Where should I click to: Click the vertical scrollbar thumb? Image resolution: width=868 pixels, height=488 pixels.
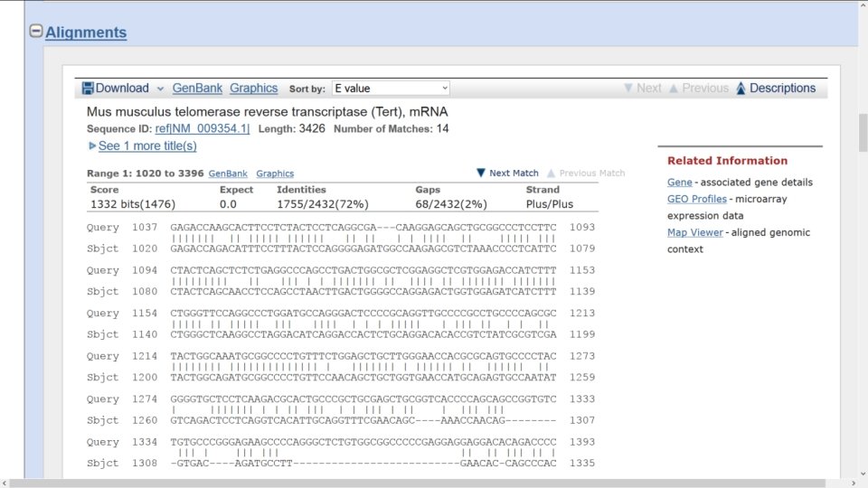point(863,132)
